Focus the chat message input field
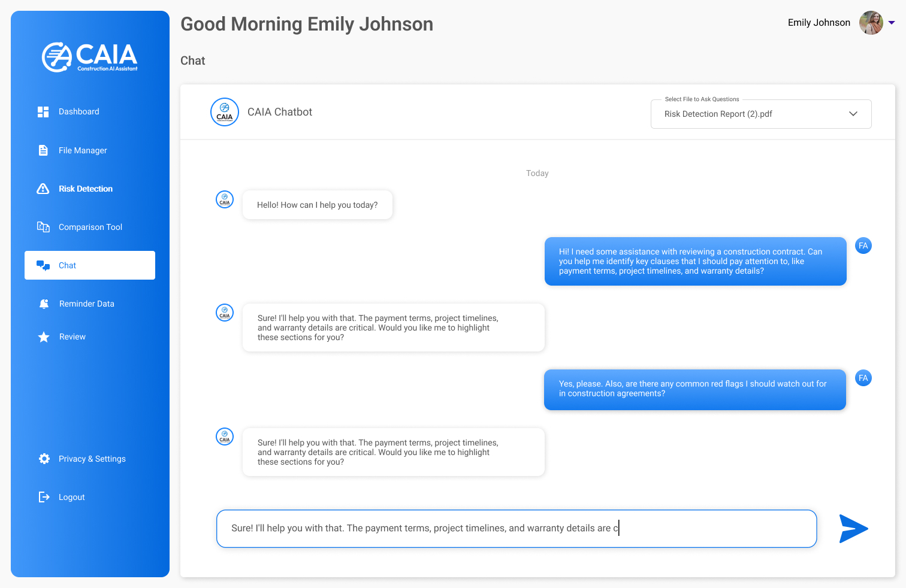Screen dimensions: 906x588 tap(515, 528)
